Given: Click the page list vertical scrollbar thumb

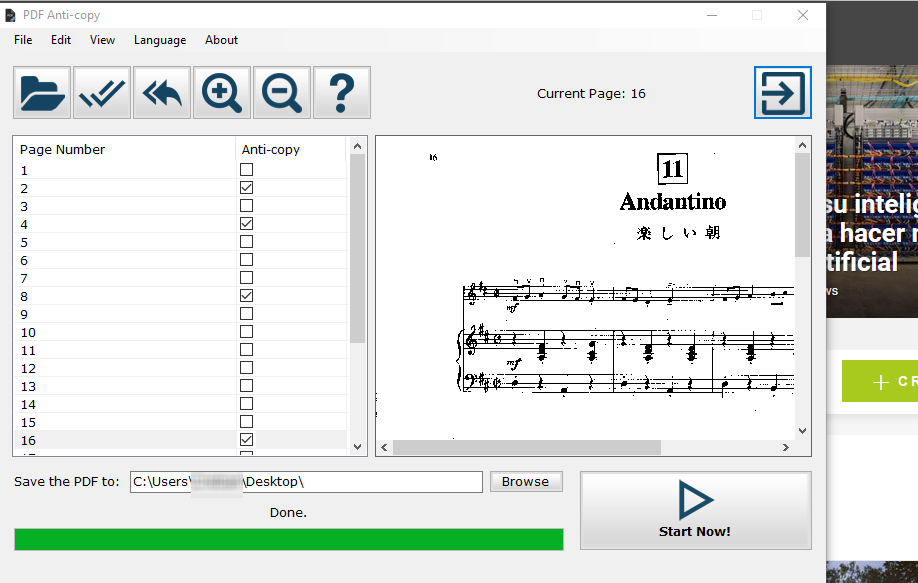Looking at the screenshot, I should coord(357,248).
